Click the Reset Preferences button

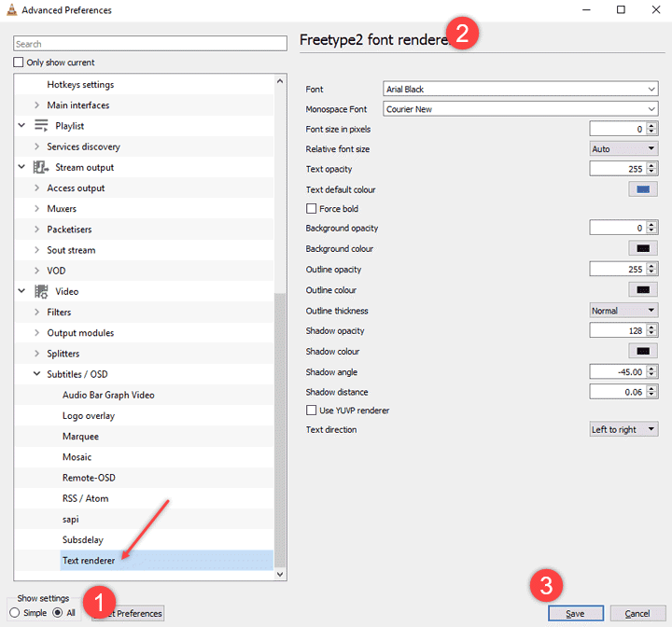point(128,613)
